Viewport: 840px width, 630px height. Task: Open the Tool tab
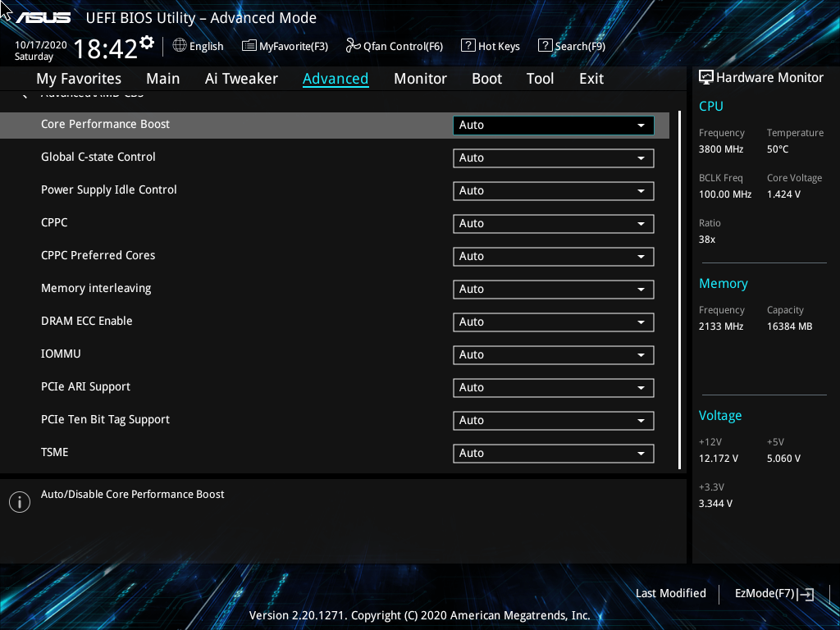point(540,79)
